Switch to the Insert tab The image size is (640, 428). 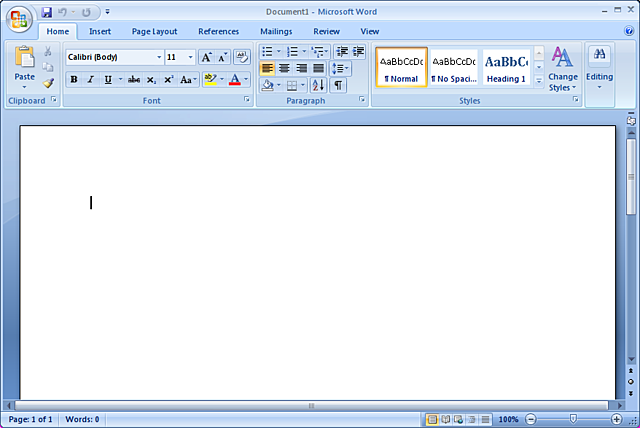tap(100, 31)
